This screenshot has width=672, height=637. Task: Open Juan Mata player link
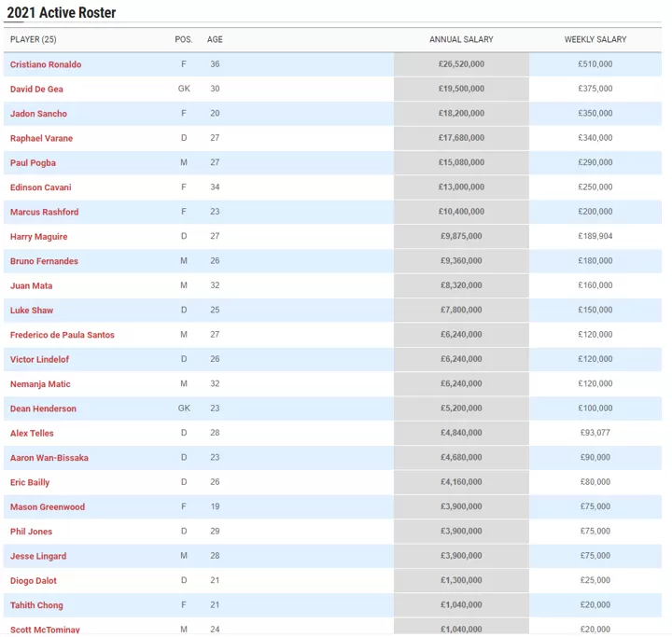(x=32, y=285)
